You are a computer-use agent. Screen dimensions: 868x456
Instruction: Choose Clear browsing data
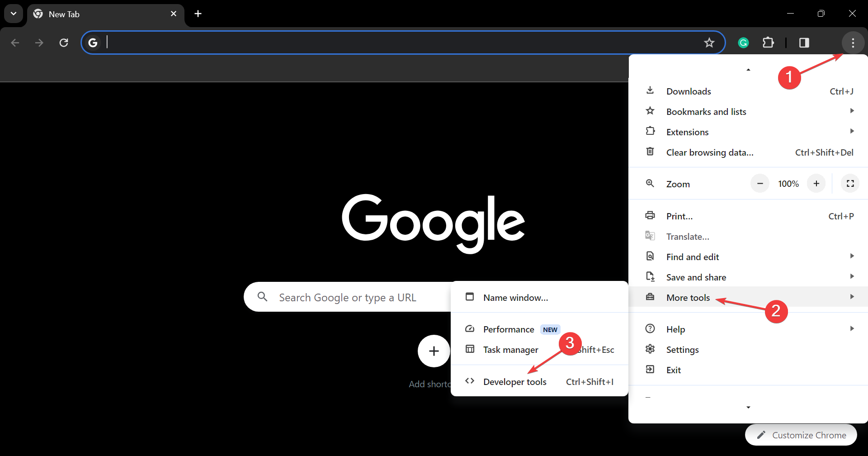(x=748, y=152)
